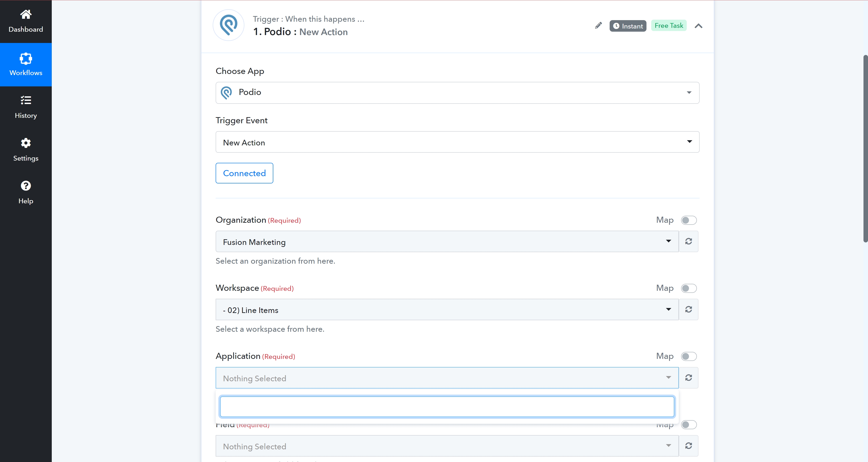868x462 pixels.
Task: Click the "Trigger : When this happens ..." text
Action: point(309,19)
